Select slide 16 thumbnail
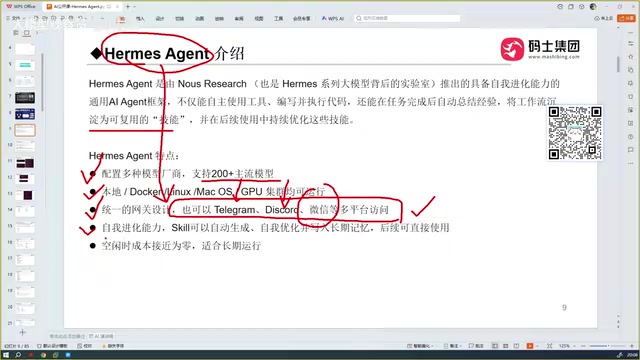The image size is (640, 360). coord(25,243)
